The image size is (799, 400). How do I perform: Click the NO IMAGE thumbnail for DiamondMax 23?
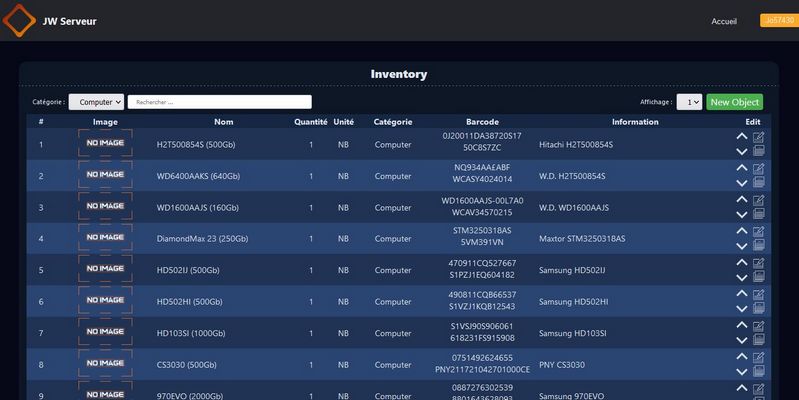[x=105, y=237]
